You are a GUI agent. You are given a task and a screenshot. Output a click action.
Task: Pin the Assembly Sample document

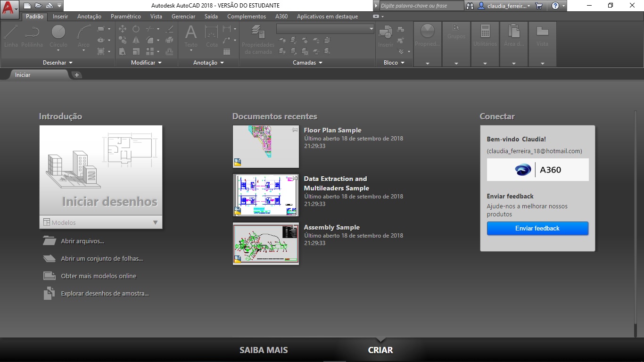(295, 227)
